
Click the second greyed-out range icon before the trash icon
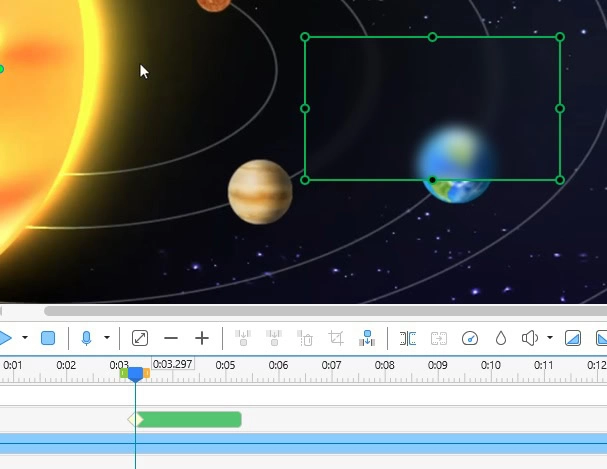tap(274, 338)
